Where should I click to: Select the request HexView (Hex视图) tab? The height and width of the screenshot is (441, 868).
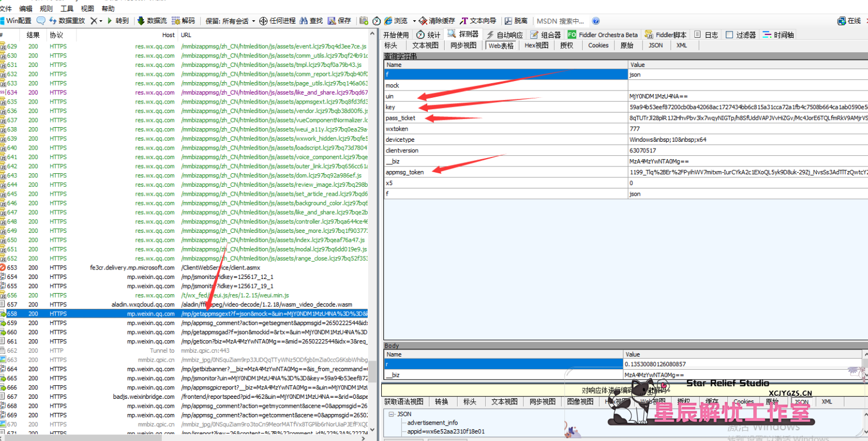(x=536, y=46)
